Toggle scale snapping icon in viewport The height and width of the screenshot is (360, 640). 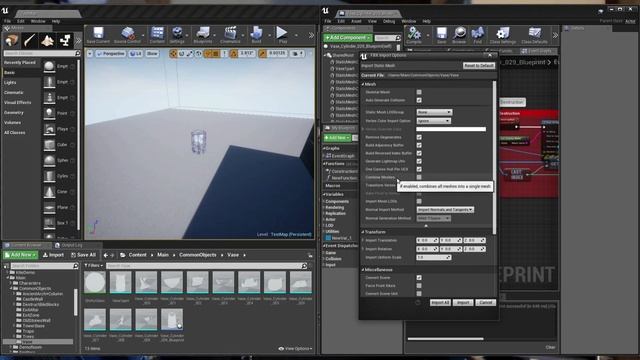[x=262, y=53]
